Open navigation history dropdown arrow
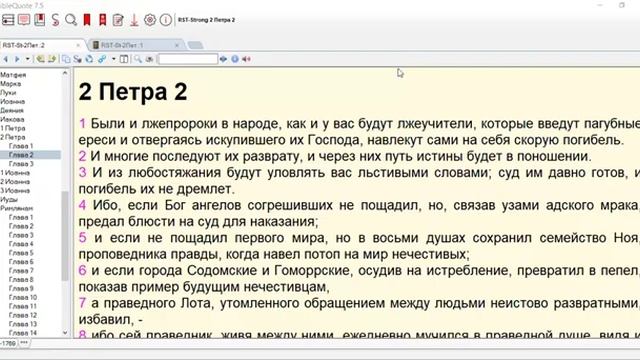This screenshot has height=360, width=640. coord(28,59)
